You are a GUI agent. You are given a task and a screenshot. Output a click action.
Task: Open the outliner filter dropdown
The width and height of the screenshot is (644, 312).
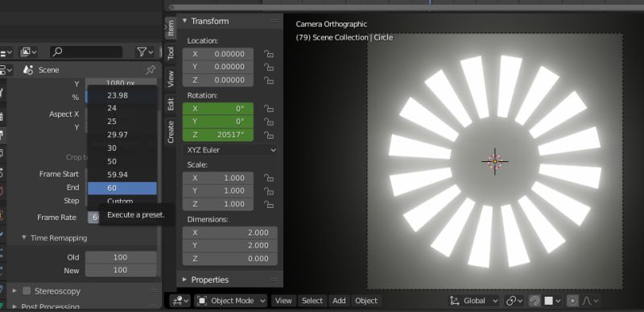(x=145, y=52)
